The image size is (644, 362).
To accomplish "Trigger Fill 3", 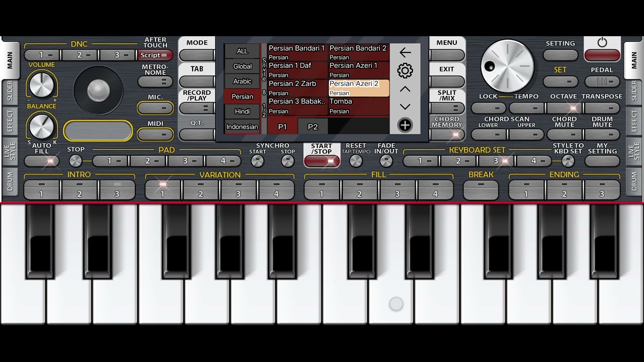I will (397, 190).
